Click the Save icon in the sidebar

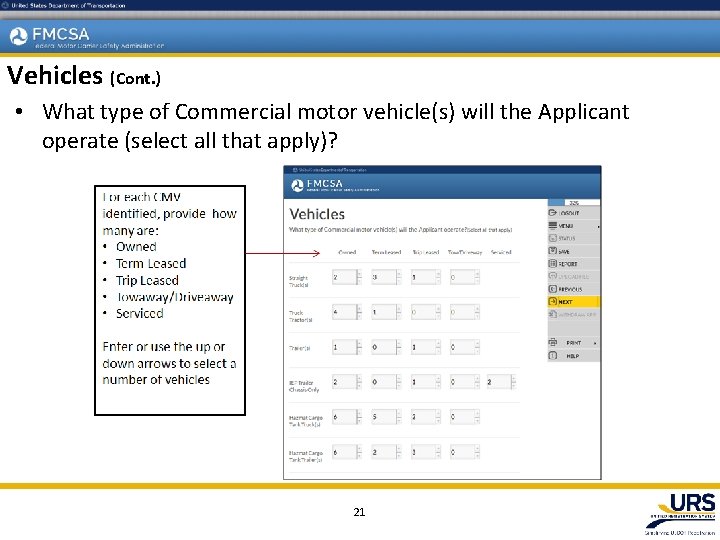tap(552, 251)
